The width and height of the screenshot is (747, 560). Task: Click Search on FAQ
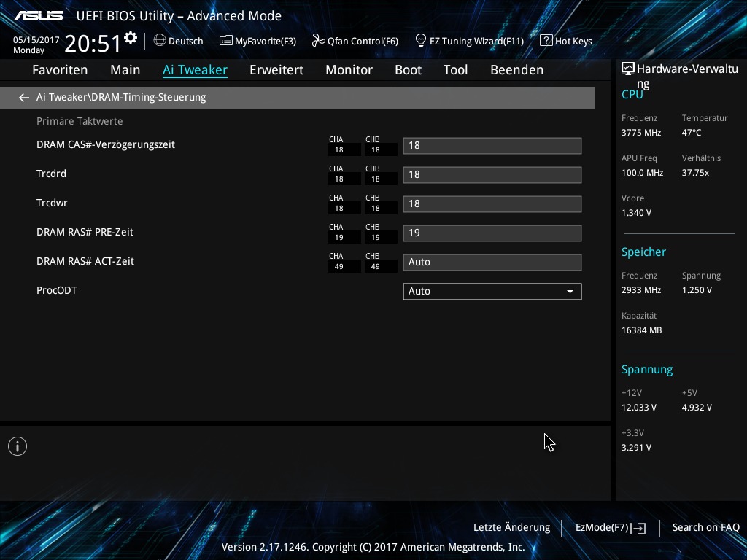[706, 528]
